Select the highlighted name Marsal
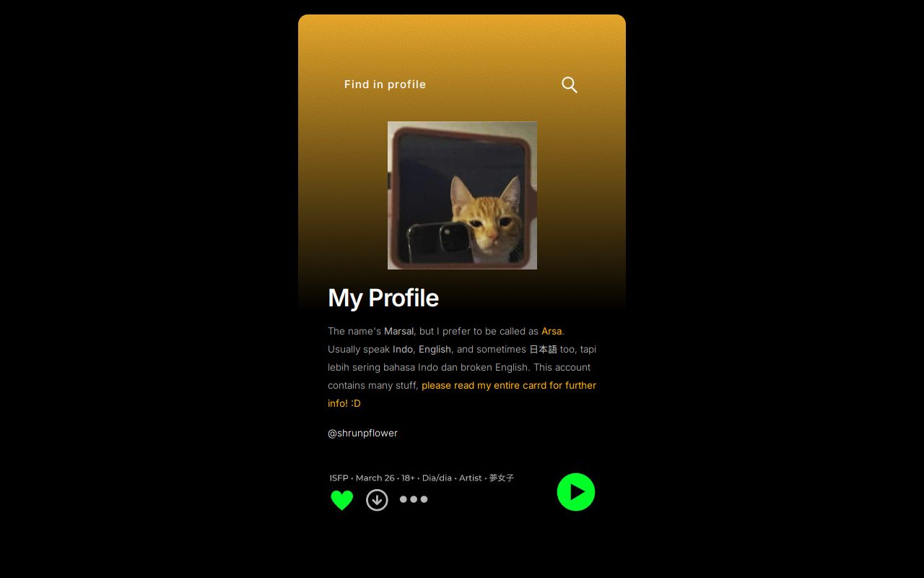924x578 pixels. coord(398,331)
